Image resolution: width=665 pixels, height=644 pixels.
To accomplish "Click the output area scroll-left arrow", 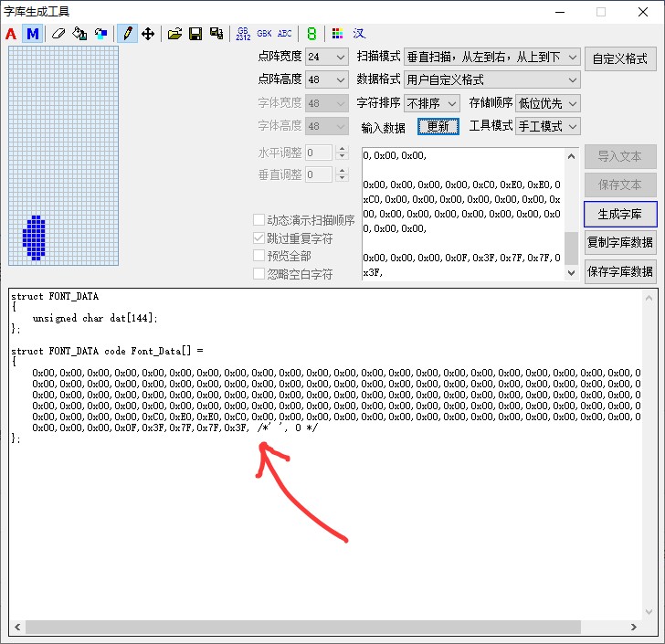I will [x=17, y=627].
